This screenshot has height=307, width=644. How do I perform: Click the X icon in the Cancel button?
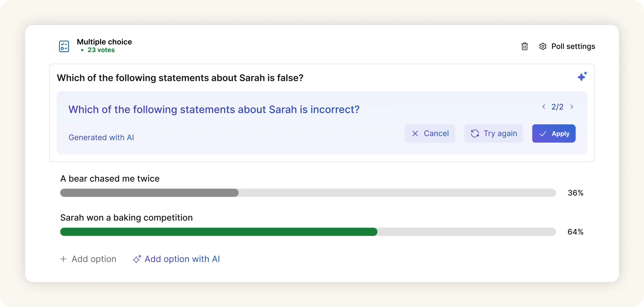[415, 133]
